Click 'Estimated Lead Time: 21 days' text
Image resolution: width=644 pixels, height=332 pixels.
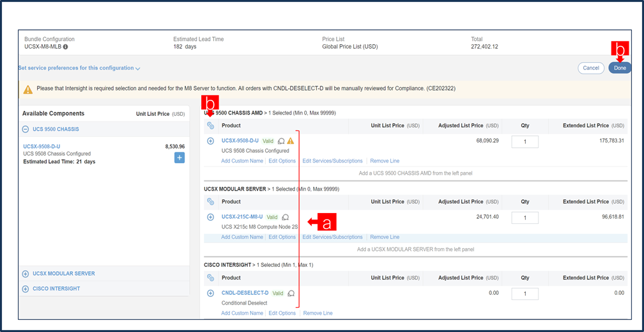[x=59, y=162]
